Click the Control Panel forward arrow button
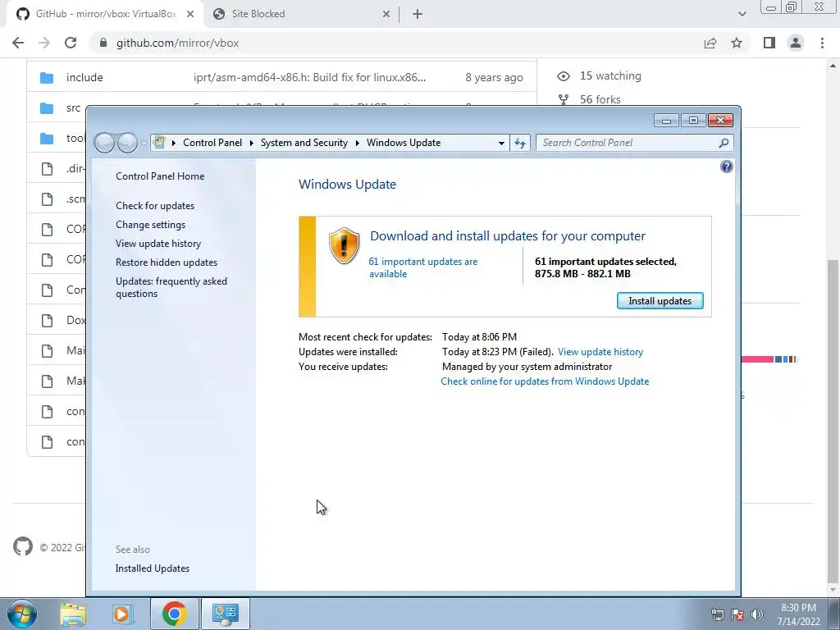The image size is (840, 630). (127, 143)
